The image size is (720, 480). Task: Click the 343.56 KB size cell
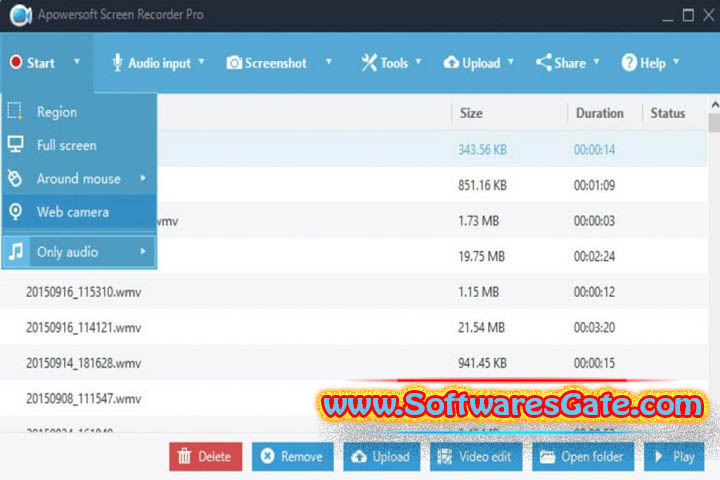coord(482,150)
